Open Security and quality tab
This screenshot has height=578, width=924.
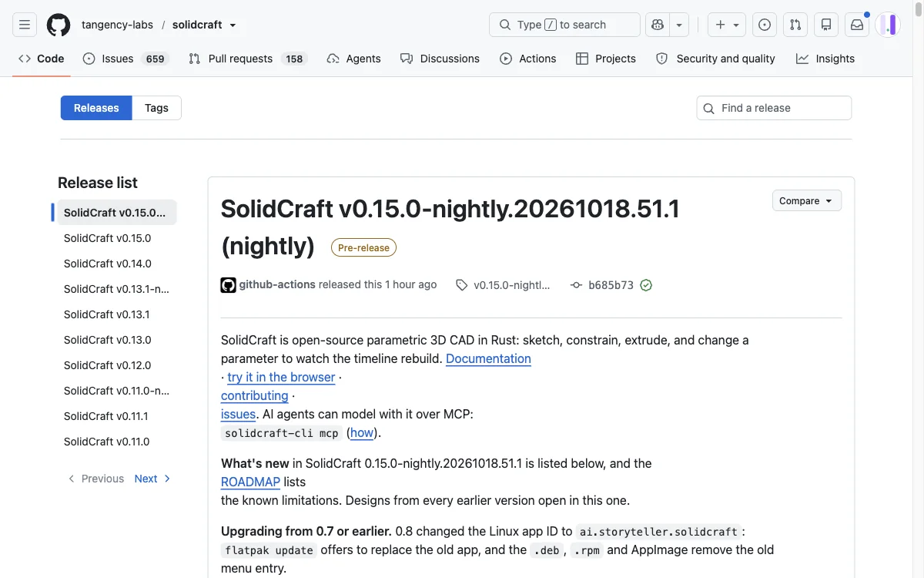coord(715,59)
